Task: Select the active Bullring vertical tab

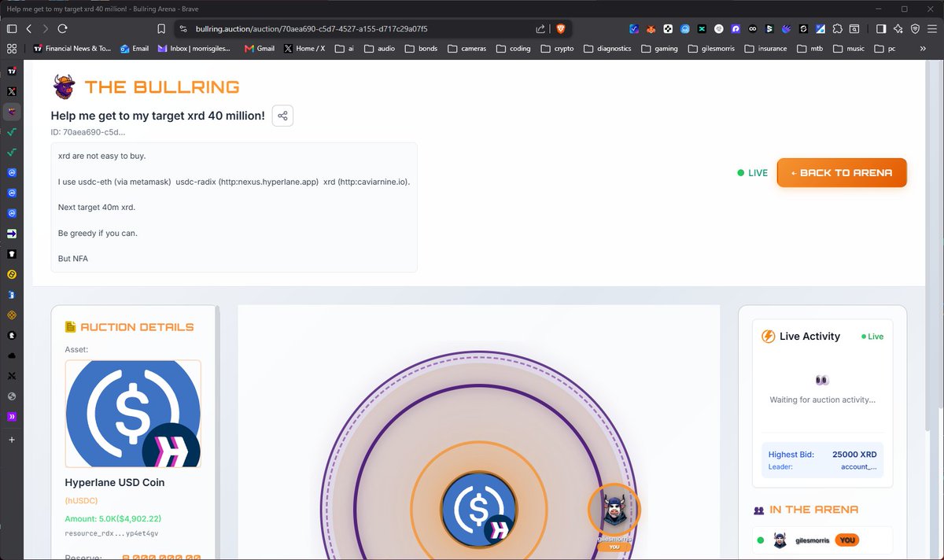Action: 12,112
